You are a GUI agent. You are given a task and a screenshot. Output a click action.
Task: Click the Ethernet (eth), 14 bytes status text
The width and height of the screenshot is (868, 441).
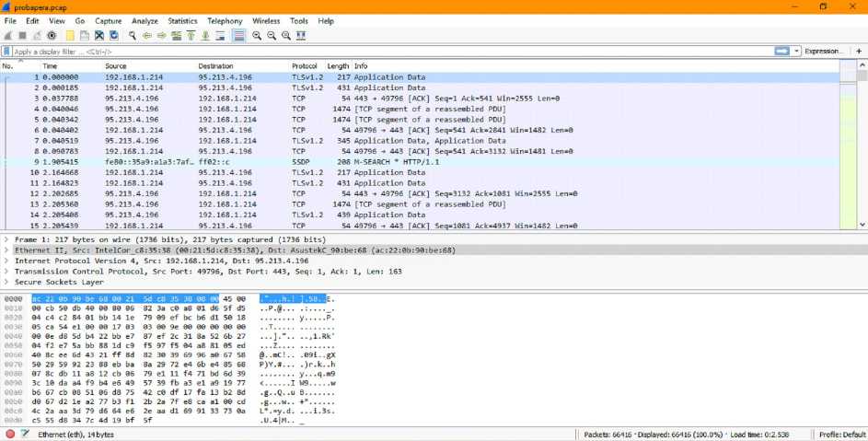coord(75,435)
